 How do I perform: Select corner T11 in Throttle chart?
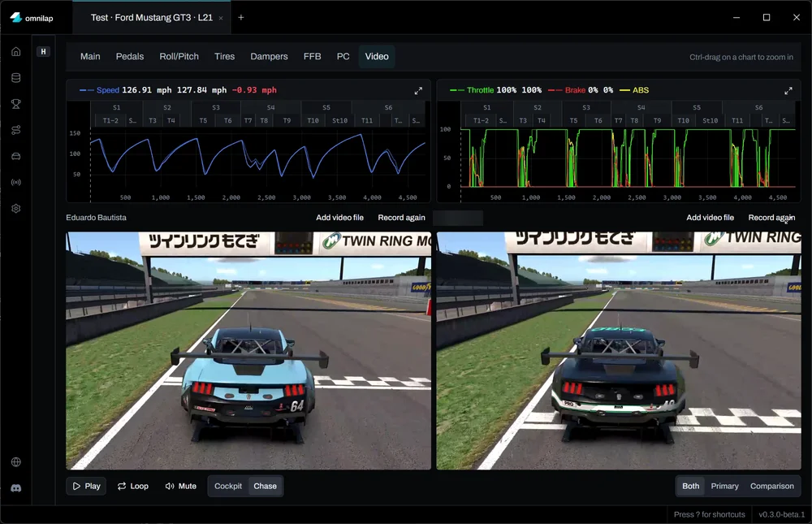pyautogui.click(x=737, y=121)
